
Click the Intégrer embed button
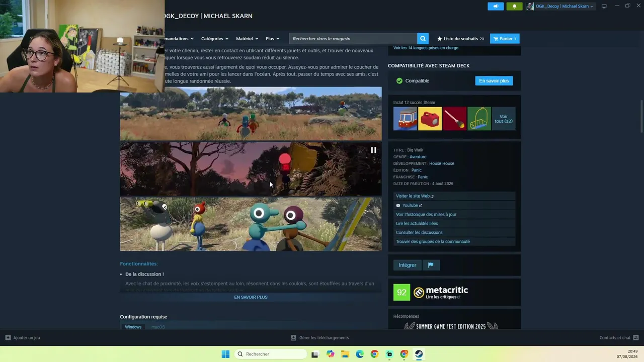pos(408,265)
